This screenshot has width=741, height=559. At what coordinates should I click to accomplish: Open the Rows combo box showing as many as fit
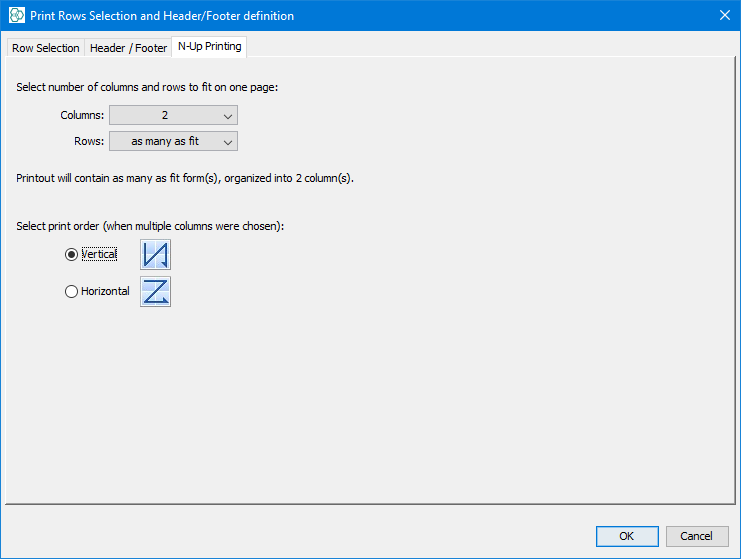click(x=165, y=142)
